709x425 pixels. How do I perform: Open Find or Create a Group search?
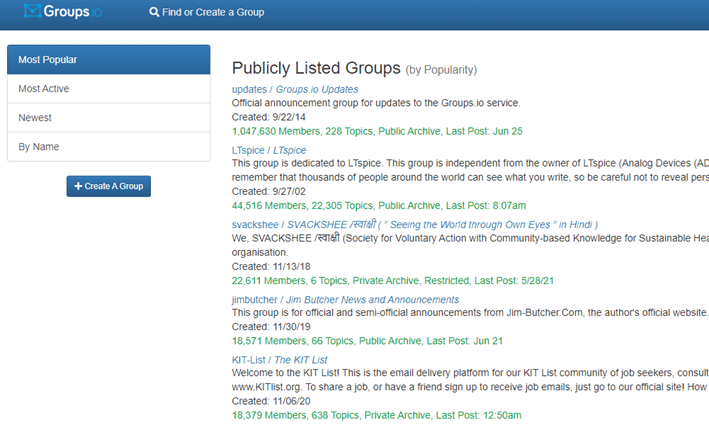[207, 12]
